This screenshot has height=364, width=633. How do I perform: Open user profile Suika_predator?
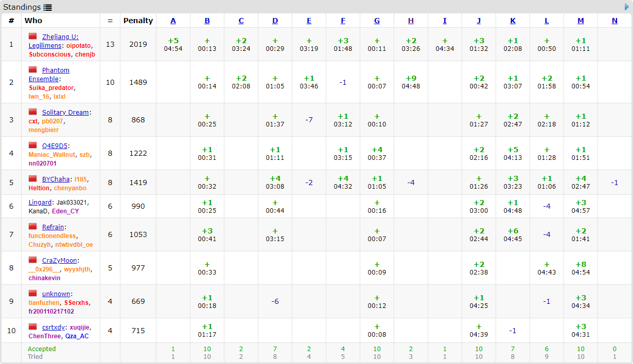click(x=51, y=88)
